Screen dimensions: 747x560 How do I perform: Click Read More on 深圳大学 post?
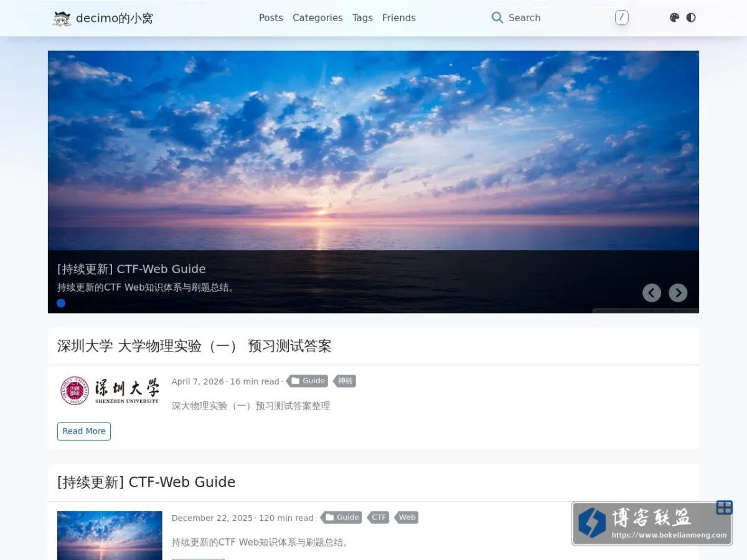(x=84, y=431)
